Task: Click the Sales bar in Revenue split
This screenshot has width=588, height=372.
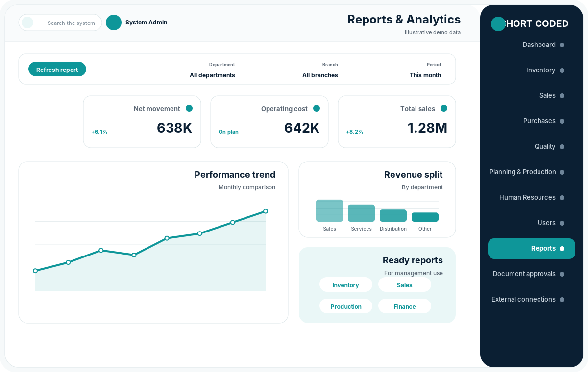Action: (x=329, y=210)
